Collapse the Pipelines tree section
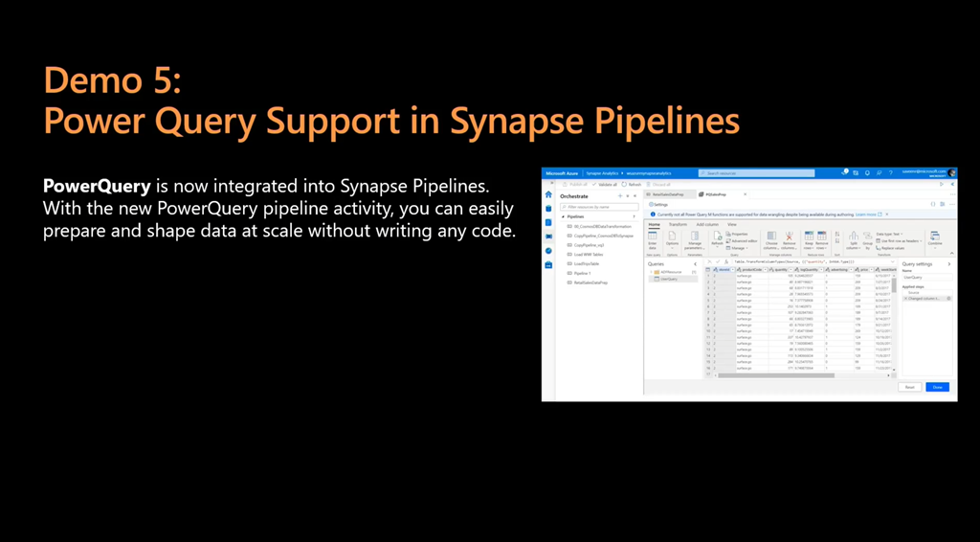 tap(563, 216)
